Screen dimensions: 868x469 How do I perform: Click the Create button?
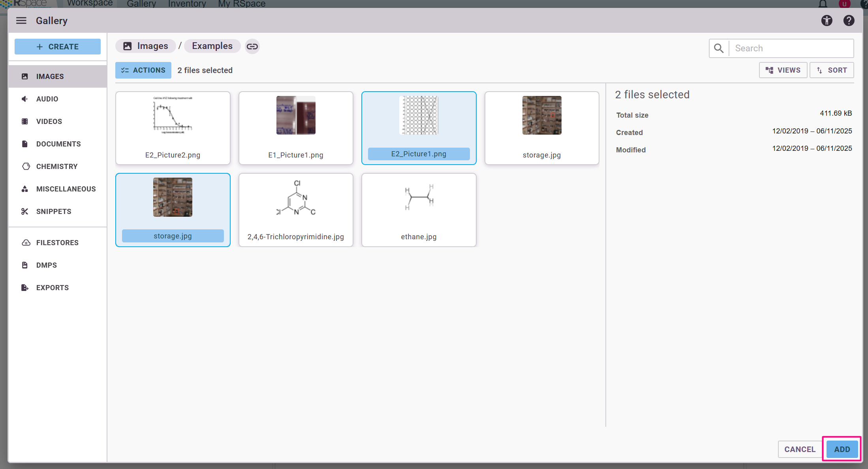pos(58,47)
